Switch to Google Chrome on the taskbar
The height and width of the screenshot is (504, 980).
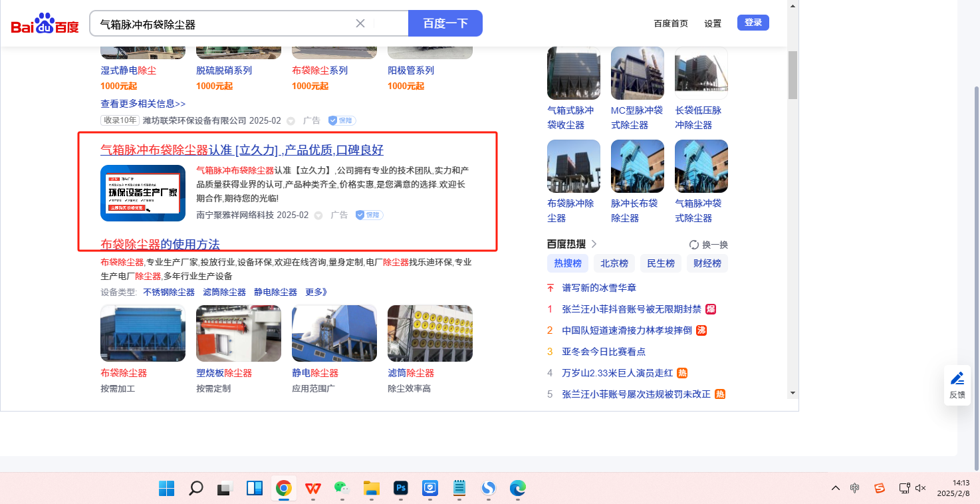(x=284, y=489)
